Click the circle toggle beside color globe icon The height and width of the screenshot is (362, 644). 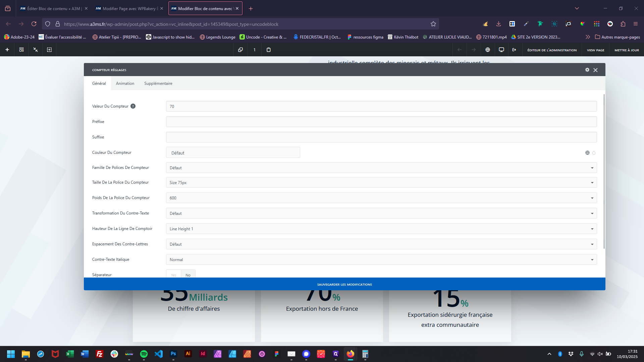(x=594, y=153)
